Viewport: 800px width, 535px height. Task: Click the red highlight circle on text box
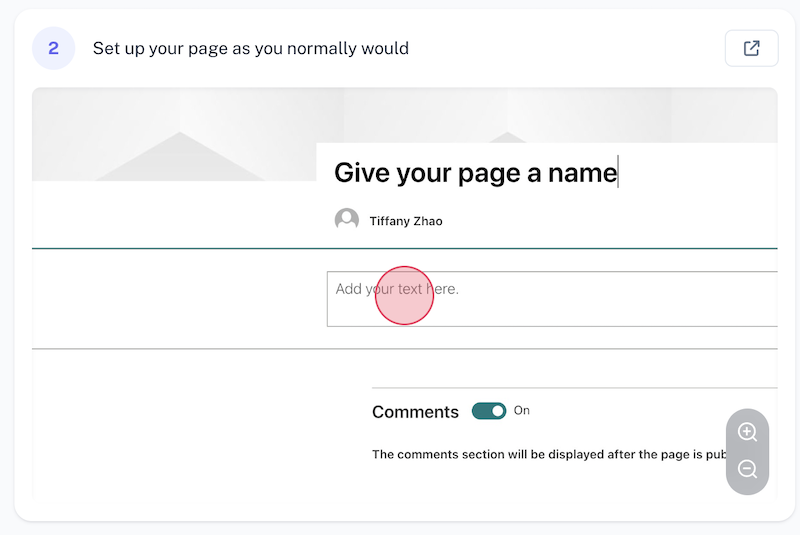point(404,295)
